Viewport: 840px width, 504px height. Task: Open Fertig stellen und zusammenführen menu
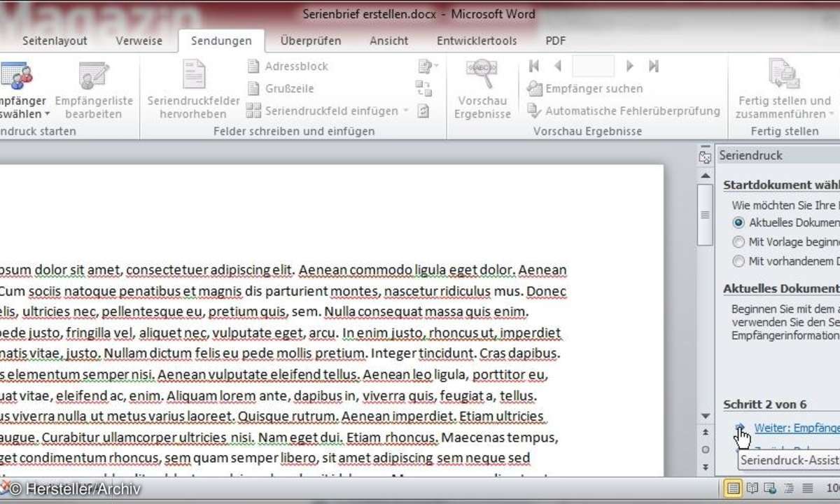[x=784, y=90]
